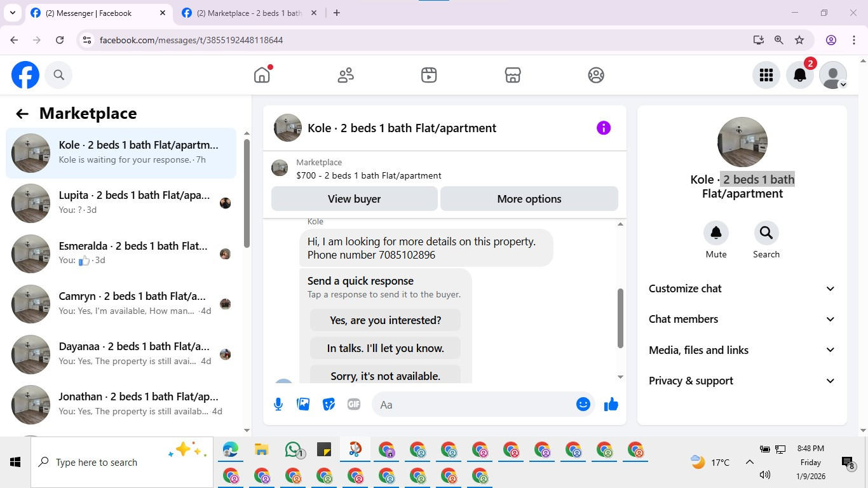This screenshot has height=488, width=868.
Task: Open the emoji picker smiley icon
Action: (x=583, y=404)
